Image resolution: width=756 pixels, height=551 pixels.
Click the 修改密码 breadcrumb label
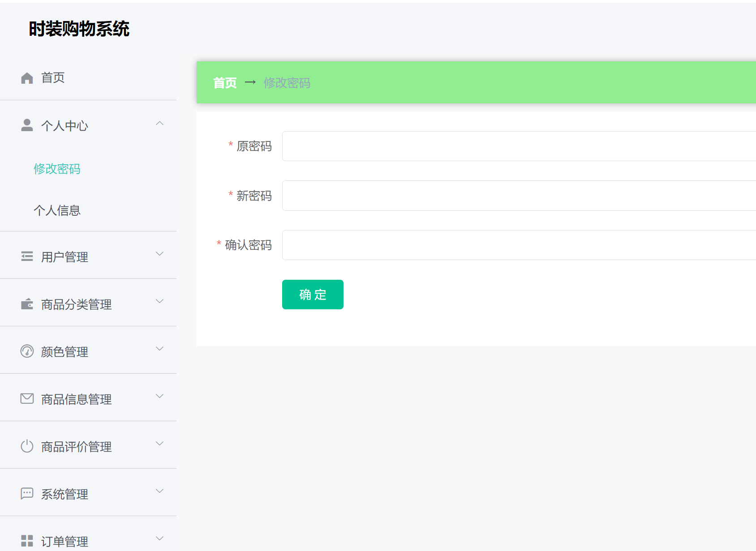coord(287,83)
